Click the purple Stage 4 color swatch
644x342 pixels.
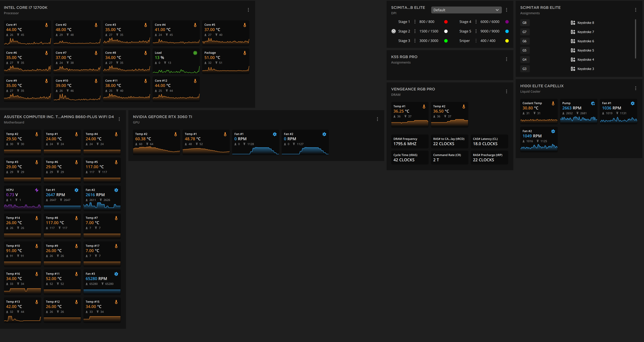point(507,22)
